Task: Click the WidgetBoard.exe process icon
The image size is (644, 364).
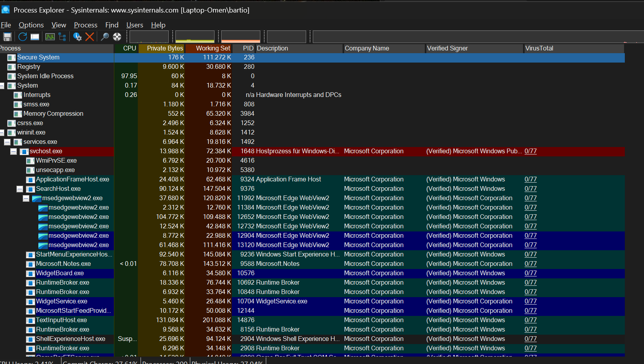Action: [31, 273]
